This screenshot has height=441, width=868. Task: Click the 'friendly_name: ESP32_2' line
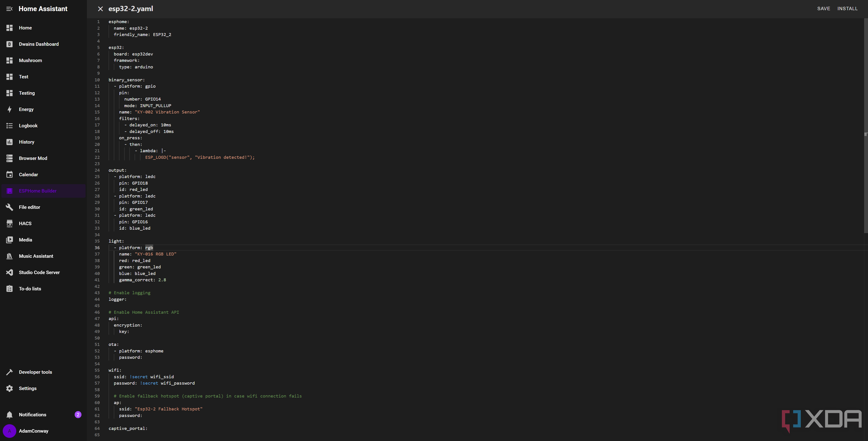click(x=143, y=35)
